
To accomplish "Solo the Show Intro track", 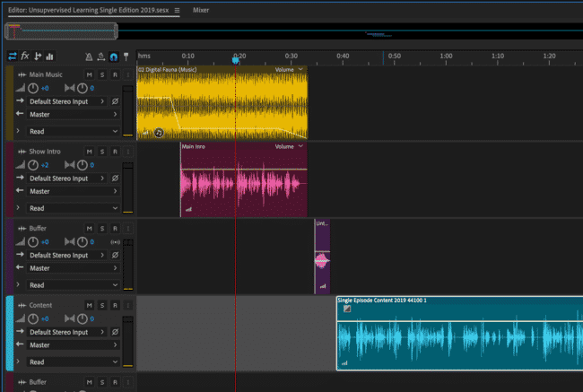I will click(x=102, y=152).
